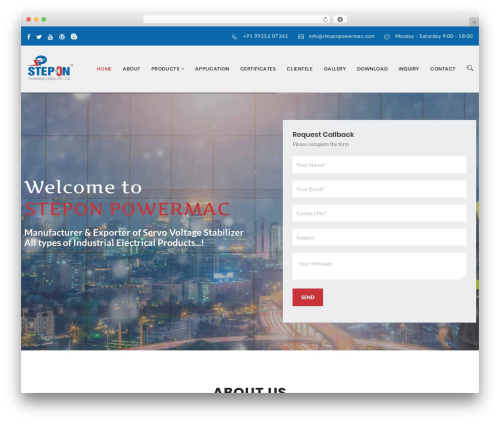
Task: Open the WordPress social icon
Action: click(x=62, y=37)
